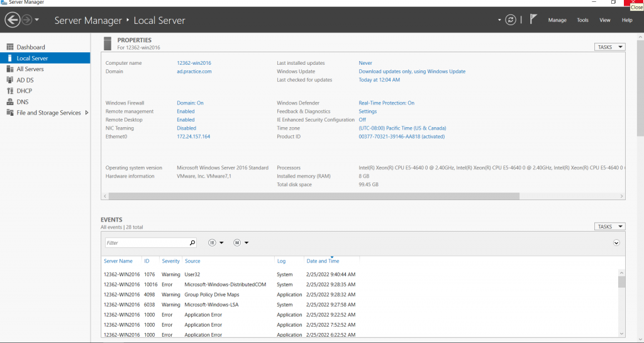Viewport: 644px width, 343px height.
Task: Select the Group Policy Drive Maps event
Action: pyautogui.click(x=360, y=295)
